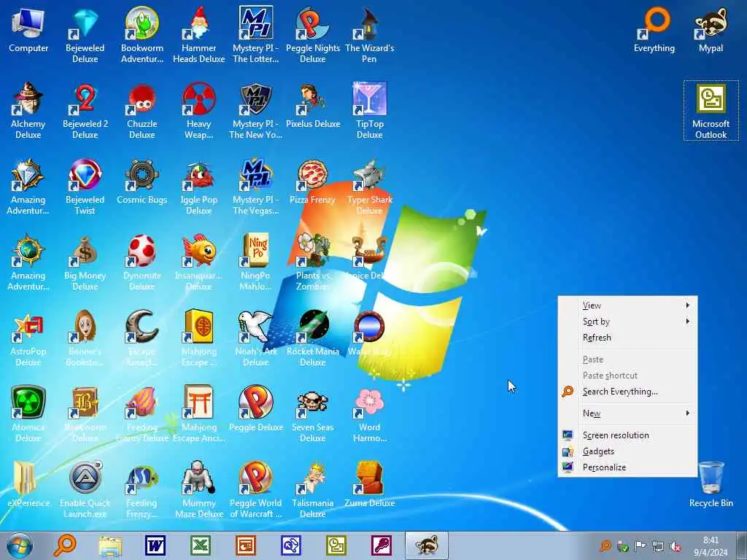This screenshot has height=560, width=747.
Task: Open Peggle Deluxe desktop shortcut
Action: 256,408
